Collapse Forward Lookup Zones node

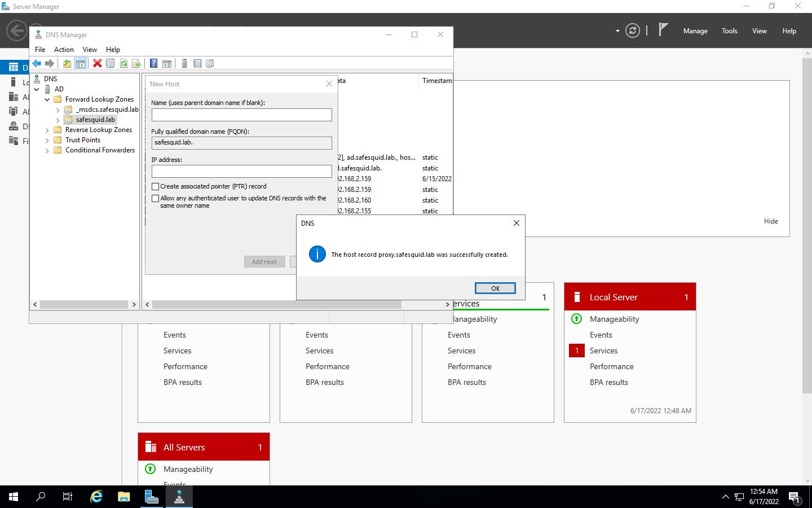pos(47,99)
